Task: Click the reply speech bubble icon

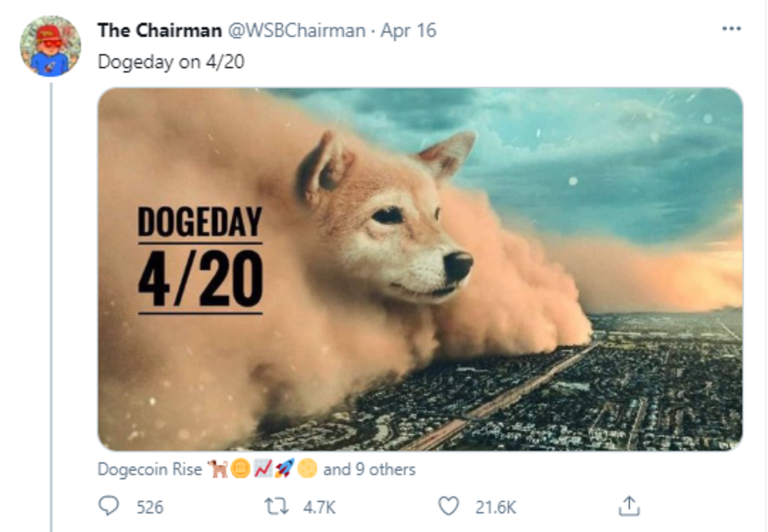Action: [109, 507]
